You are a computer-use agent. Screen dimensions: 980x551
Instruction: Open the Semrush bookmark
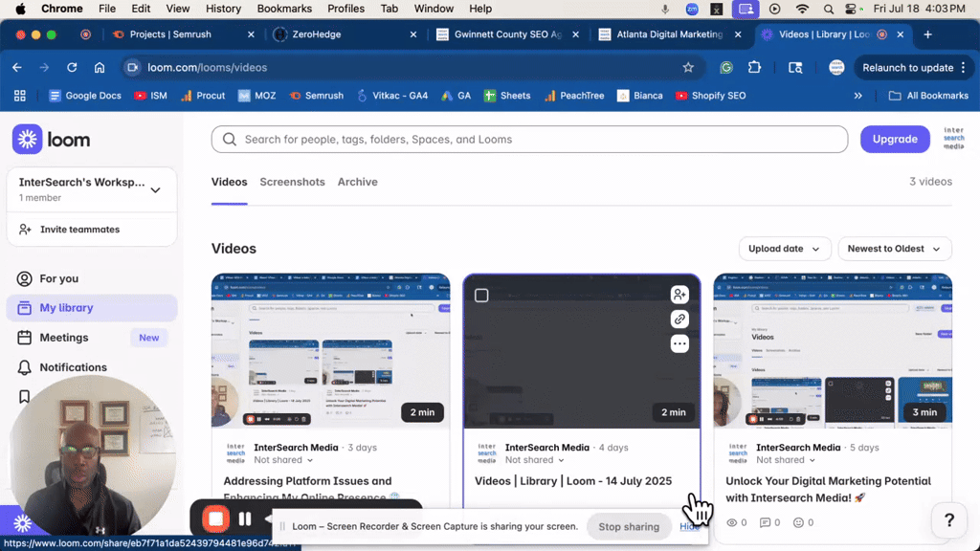[316, 96]
